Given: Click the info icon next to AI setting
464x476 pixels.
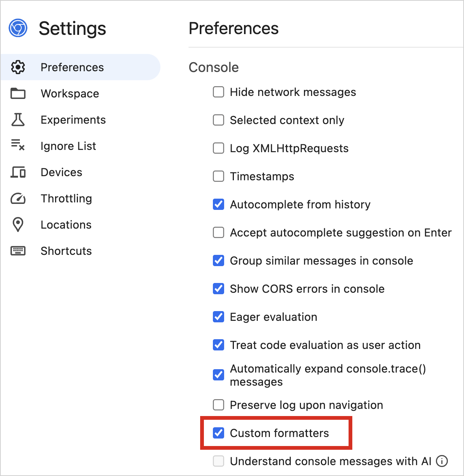Looking at the screenshot, I should 442,461.
